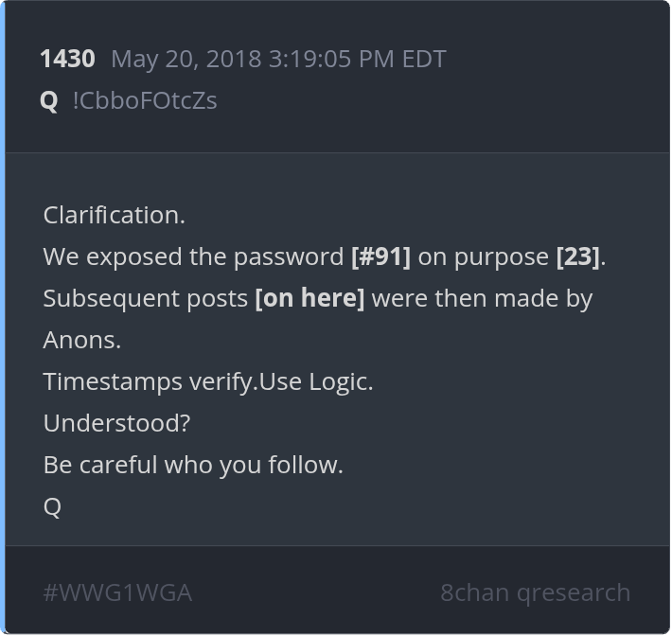The height and width of the screenshot is (636, 672).
Task: Click the bold [on here] text
Action: point(309,298)
